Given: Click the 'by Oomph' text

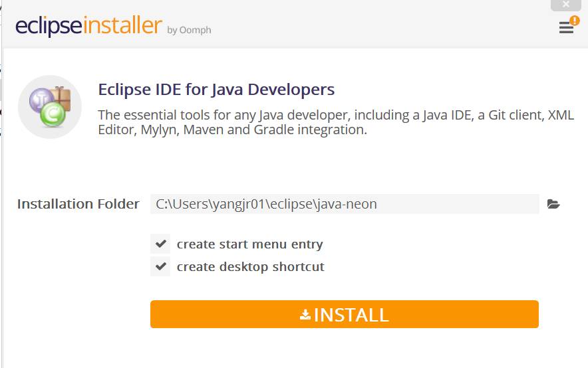Looking at the screenshot, I should (x=190, y=30).
